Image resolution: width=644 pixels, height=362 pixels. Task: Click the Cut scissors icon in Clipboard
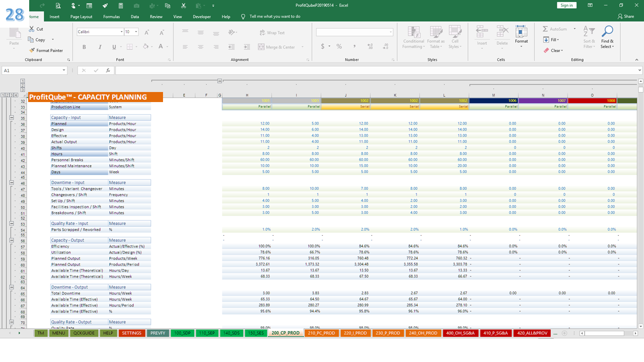click(x=32, y=29)
